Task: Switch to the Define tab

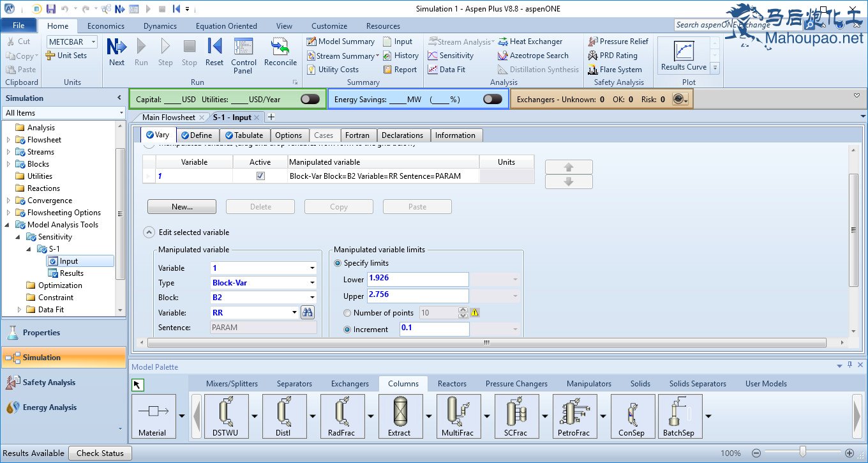Action: coord(197,135)
